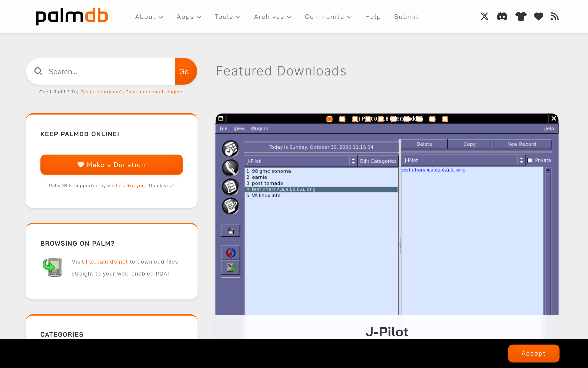
Task: Expand the Community menu
Action: [328, 17]
